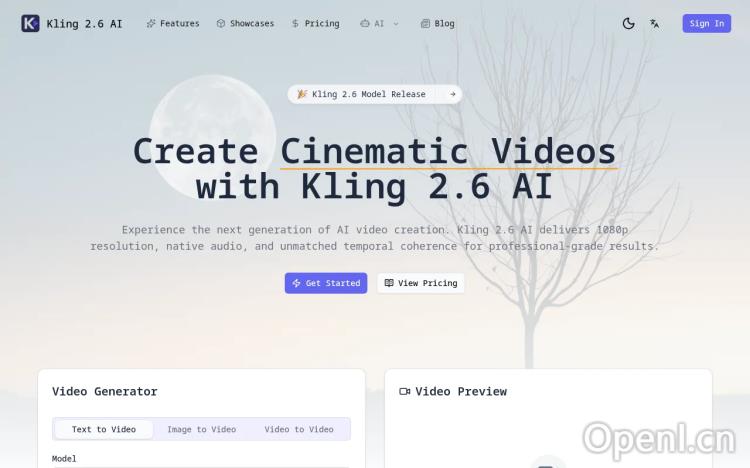Click the Video Preview camera icon
This screenshot has width=750, height=468.
pyautogui.click(x=405, y=391)
